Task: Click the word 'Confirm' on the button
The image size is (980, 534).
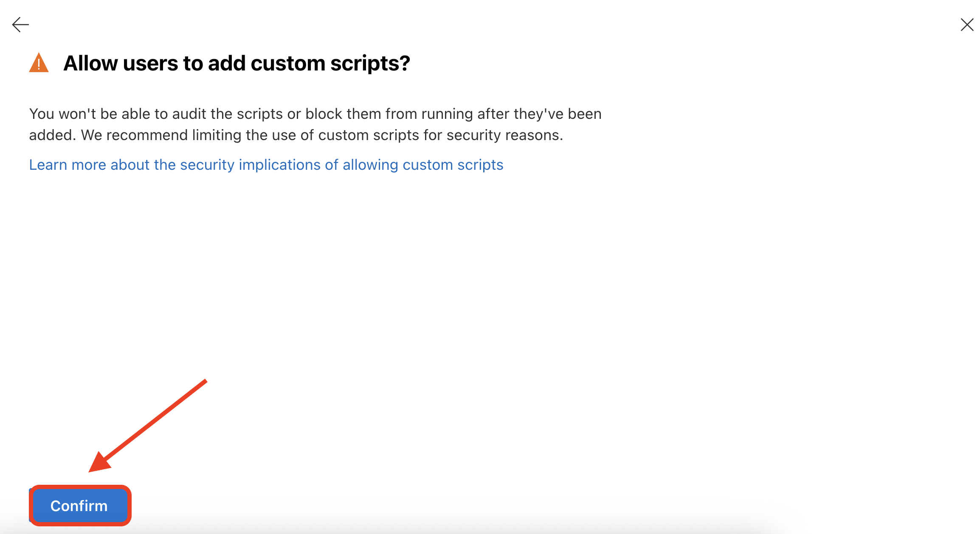Action: click(79, 506)
